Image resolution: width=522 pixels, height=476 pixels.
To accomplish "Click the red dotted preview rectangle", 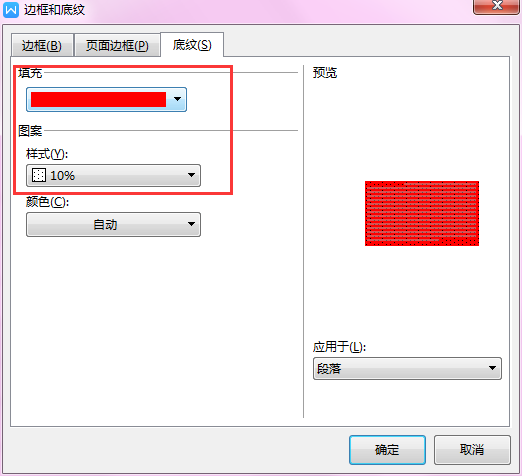I will point(422,213).
